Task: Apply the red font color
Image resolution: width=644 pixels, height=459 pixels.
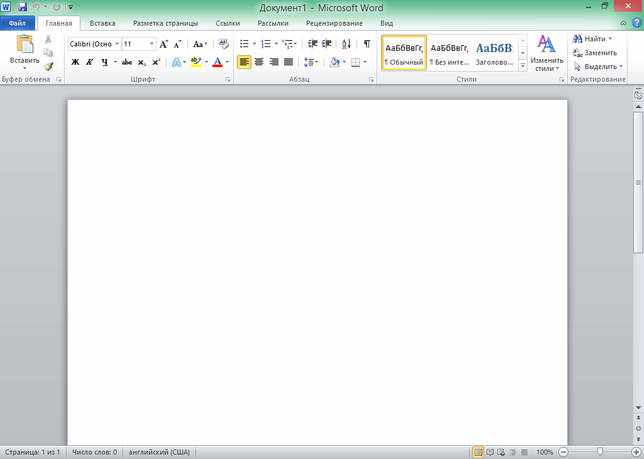Action: point(217,62)
